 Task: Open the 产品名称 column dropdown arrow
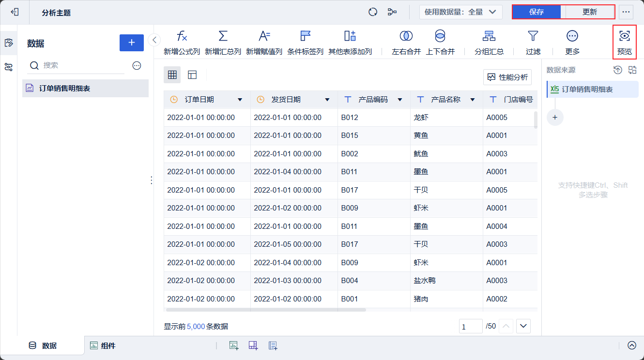coord(473,100)
